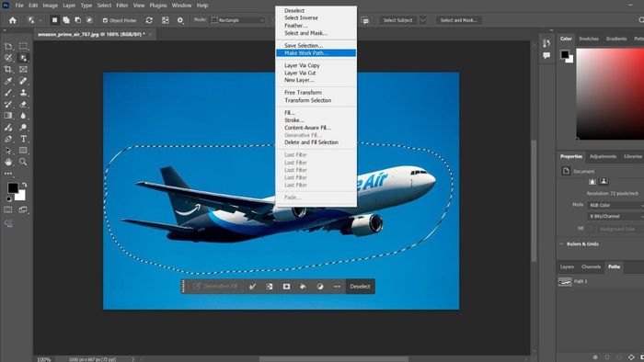The image size is (644, 362).
Task: Select the Path 1 thumbnail
Action: [565, 282]
